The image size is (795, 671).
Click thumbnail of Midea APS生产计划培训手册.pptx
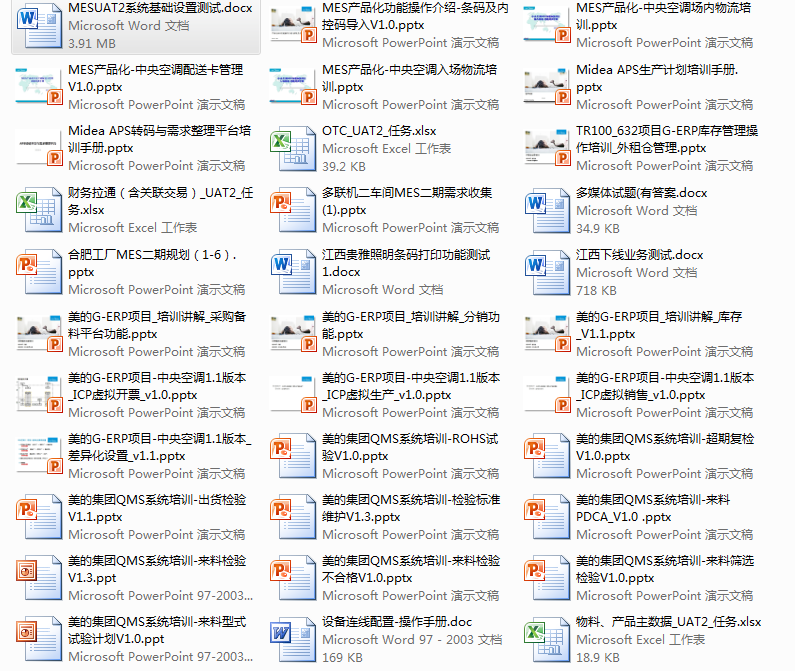point(547,86)
